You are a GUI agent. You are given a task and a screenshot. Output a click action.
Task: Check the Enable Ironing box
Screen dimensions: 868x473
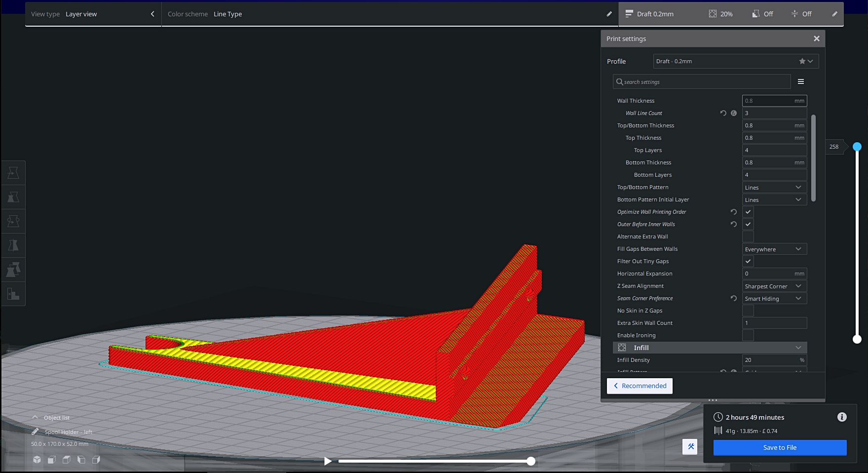point(748,335)
